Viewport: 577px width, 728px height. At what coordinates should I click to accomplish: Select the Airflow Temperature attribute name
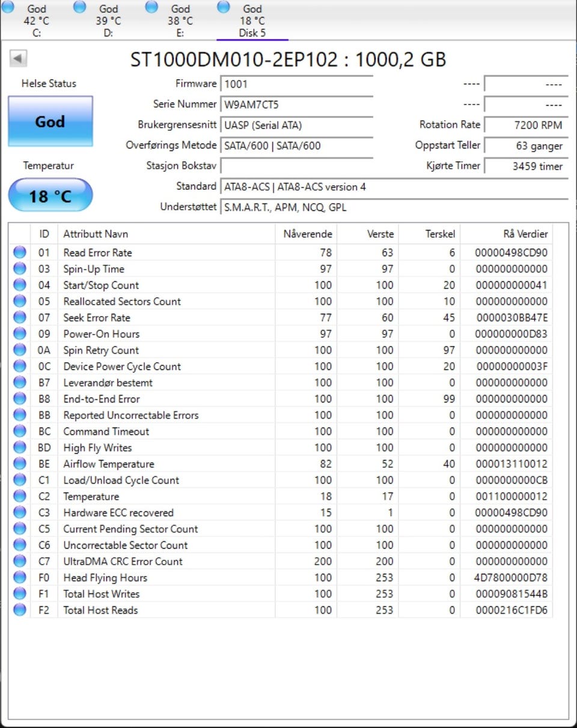click(x=109, y=464)
